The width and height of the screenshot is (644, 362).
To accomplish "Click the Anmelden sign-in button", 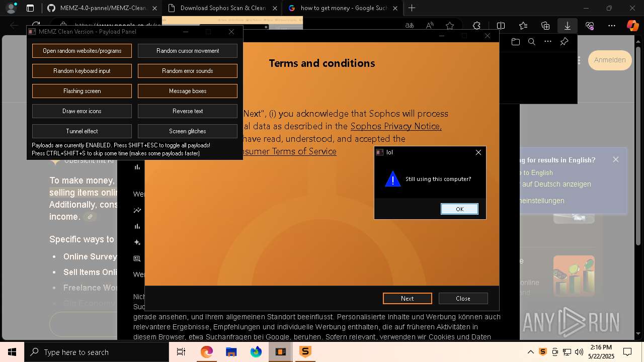I will point(610,60).
